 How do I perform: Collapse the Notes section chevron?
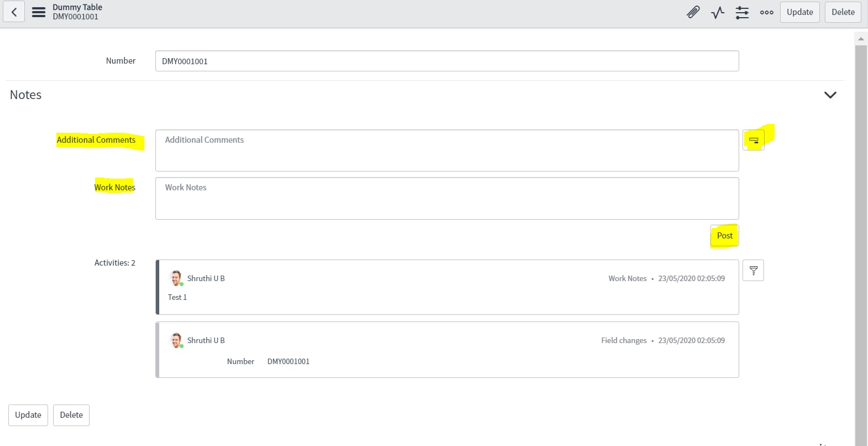[x=830, y=95]
